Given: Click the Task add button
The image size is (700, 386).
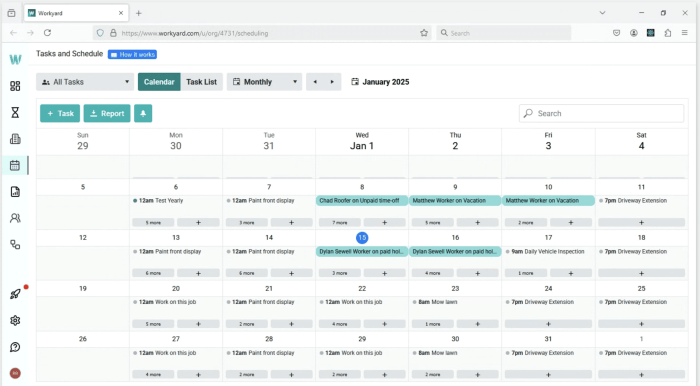Looking at the screenshot, I should click(x=60, y=113).
